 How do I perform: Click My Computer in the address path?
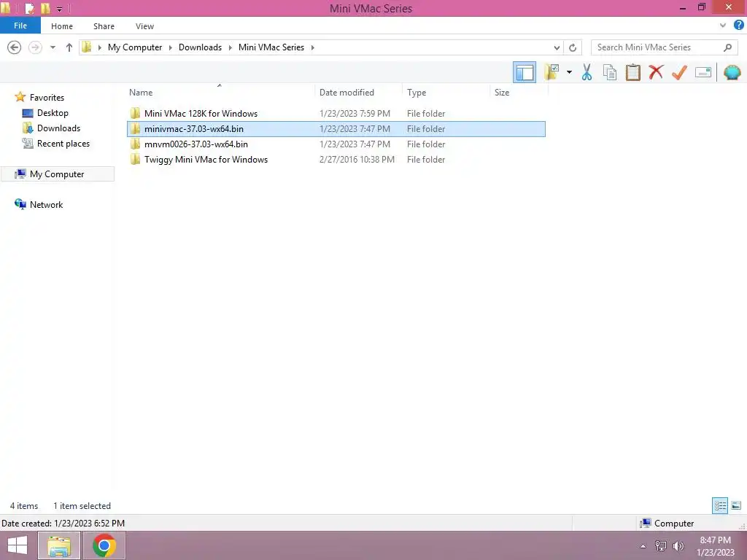click(135, 47)
